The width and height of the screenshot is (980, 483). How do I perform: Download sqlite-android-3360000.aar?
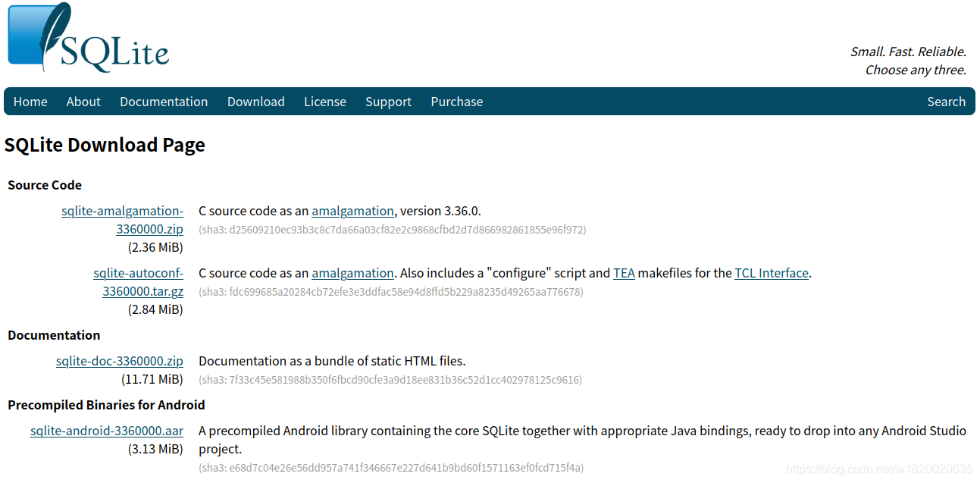coord(107,431)
